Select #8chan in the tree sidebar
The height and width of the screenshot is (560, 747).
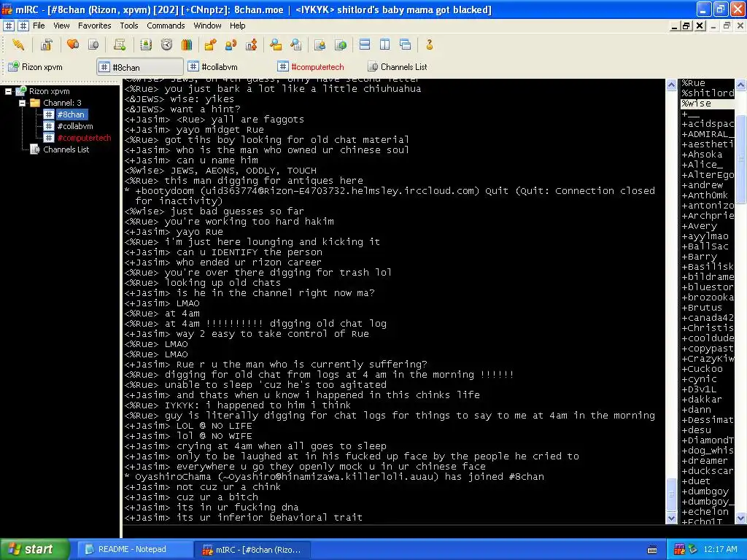pos(71,114)
